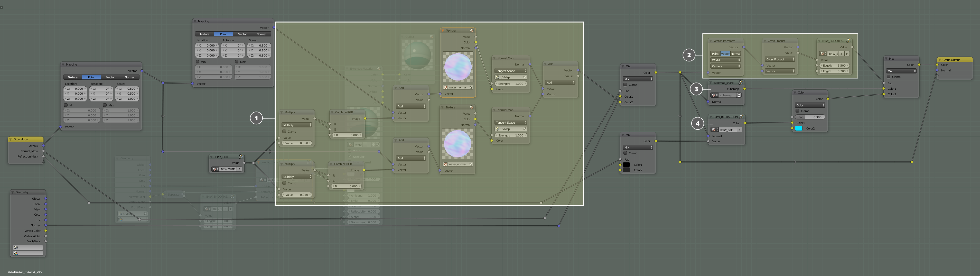This screenshot has height=276, width=980.
Task: Enable Min checkbox in the left Mapping node
Action: (x=66, y=105)
